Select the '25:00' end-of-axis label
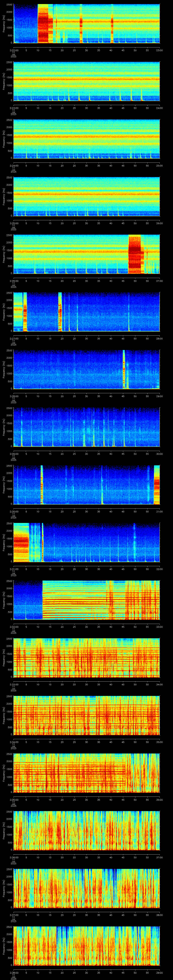Image resolution: width=173 pixels, height=980 pixels. tap(159, 166)
